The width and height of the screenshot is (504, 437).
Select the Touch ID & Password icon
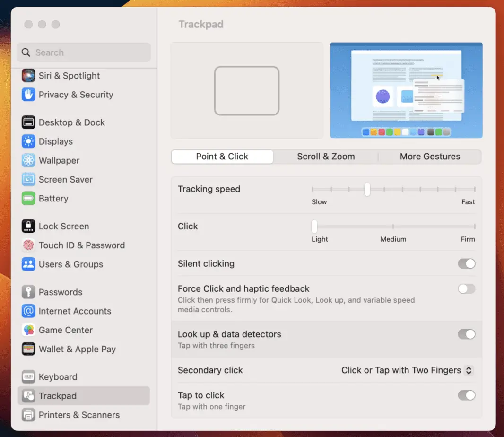[x=28, y=245]
